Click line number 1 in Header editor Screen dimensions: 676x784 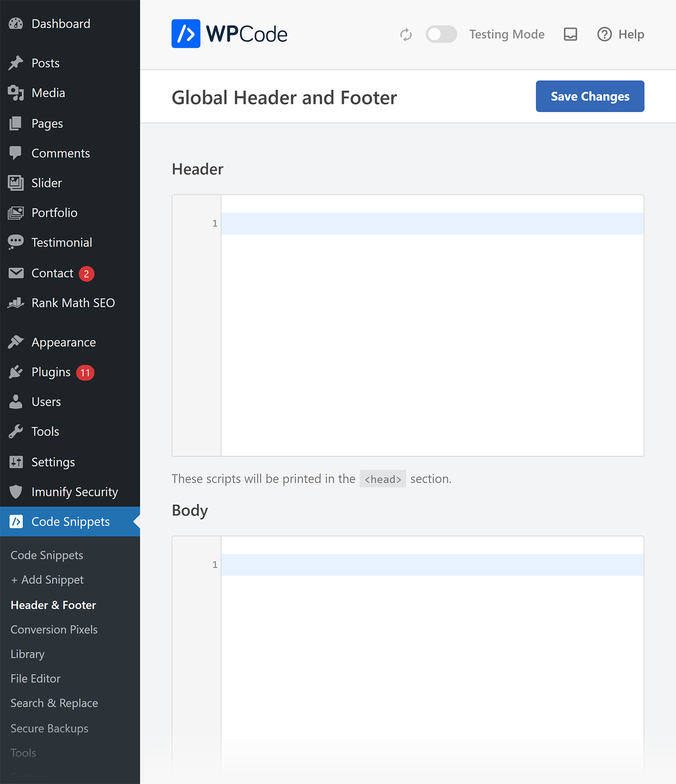point(215,223)
